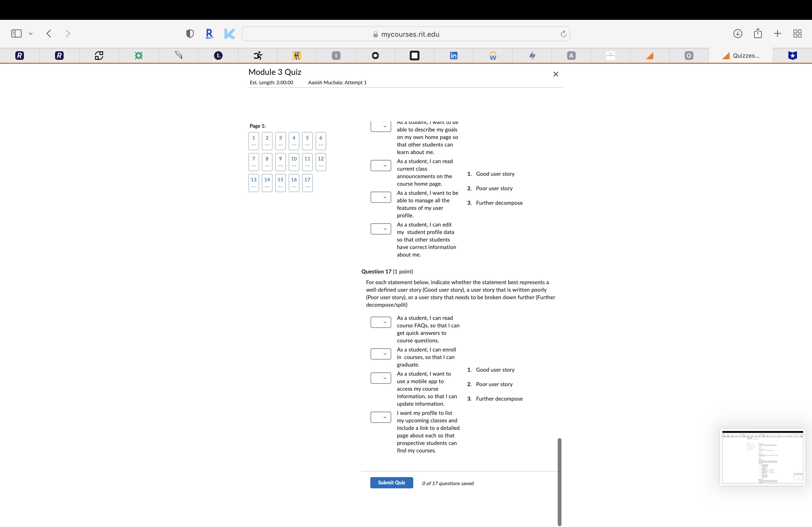
Task: Navigate to question 17 in quiz
Action: 307,182
